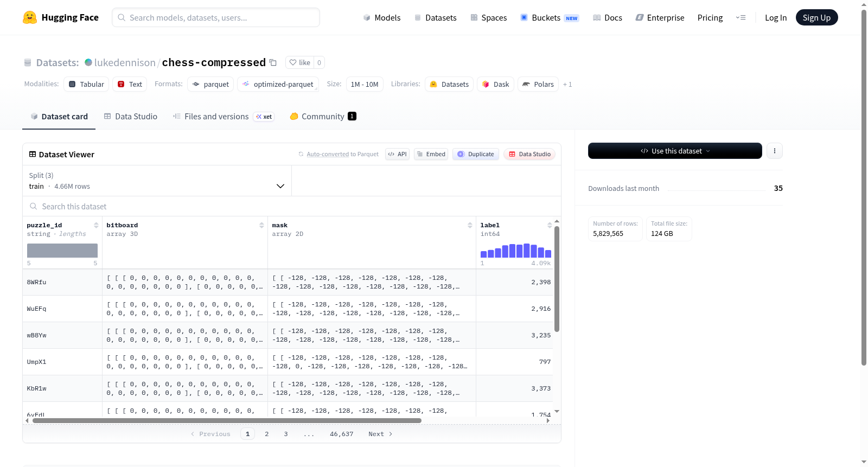Select the row with puzzle_id KbR1w
This screenshot has width=868, height=467.
click(288, 388)
